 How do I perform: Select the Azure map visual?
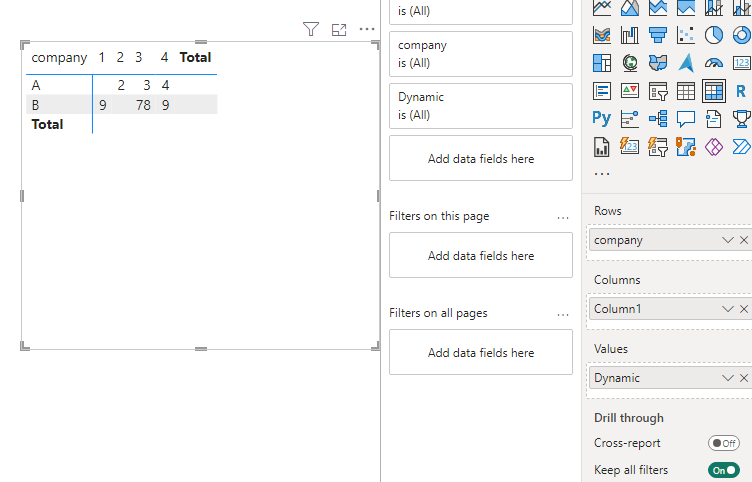click(686, 63)
